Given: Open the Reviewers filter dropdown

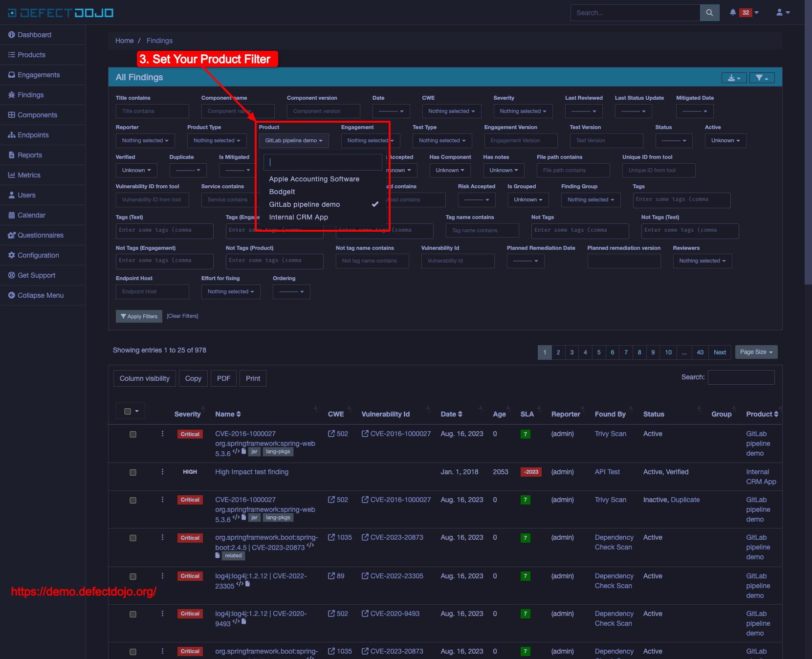Looking at the screenshot, I should click(702, 261).
